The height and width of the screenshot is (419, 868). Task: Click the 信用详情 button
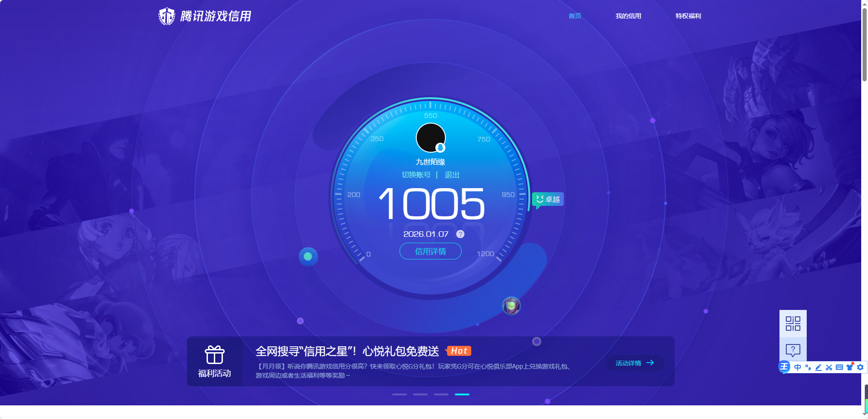430,251
